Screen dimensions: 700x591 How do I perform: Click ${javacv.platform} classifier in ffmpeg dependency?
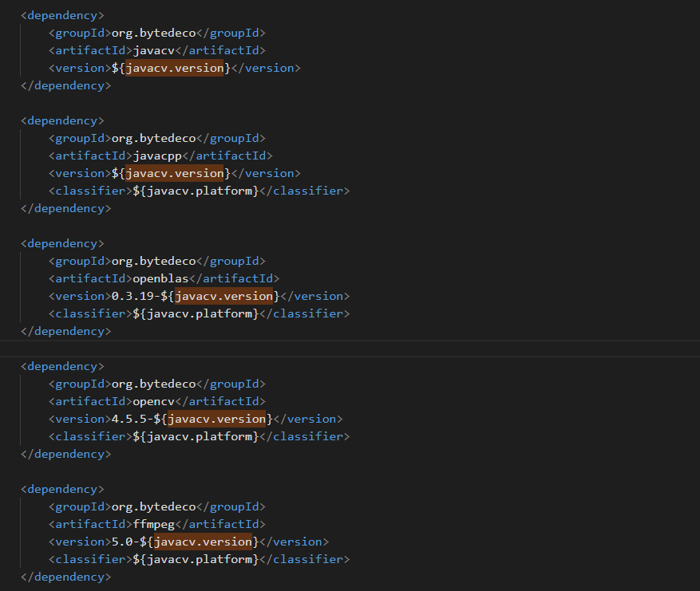pos(196,559)
